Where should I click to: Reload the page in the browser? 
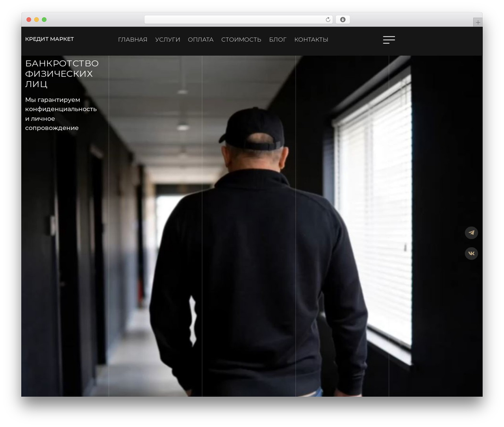pos(328,20)
